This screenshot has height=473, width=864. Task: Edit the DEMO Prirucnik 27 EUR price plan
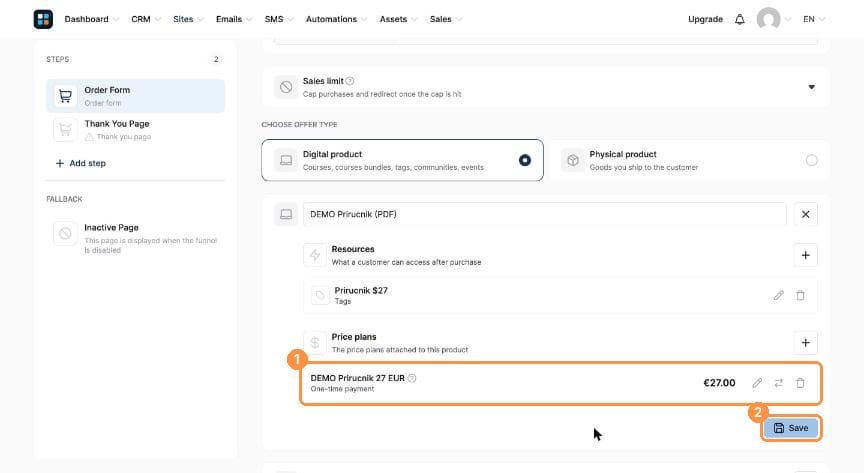(x=757, y=383)
